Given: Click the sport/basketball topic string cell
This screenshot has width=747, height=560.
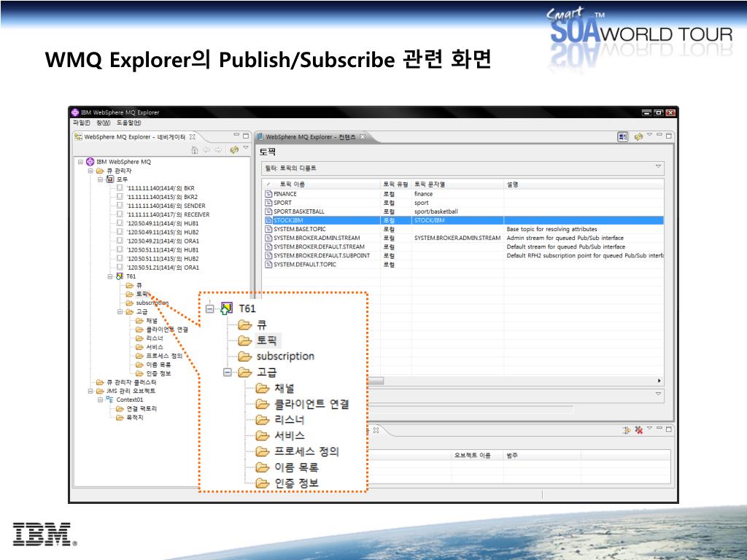Looking at the screenshot, I should click(x=436, y=211).
